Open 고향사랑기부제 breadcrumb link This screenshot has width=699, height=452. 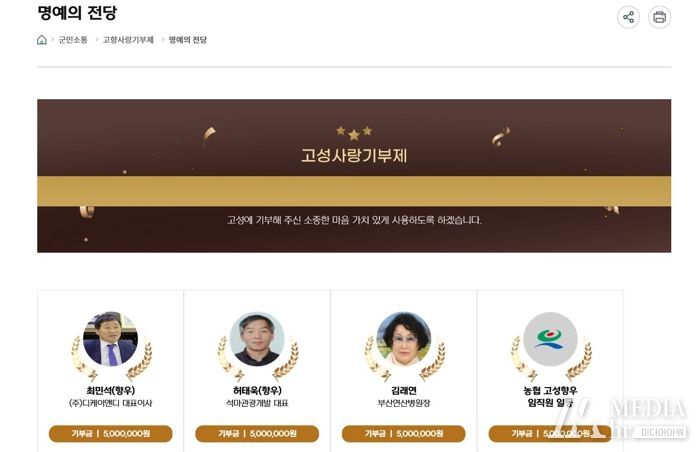click(128, 40)
